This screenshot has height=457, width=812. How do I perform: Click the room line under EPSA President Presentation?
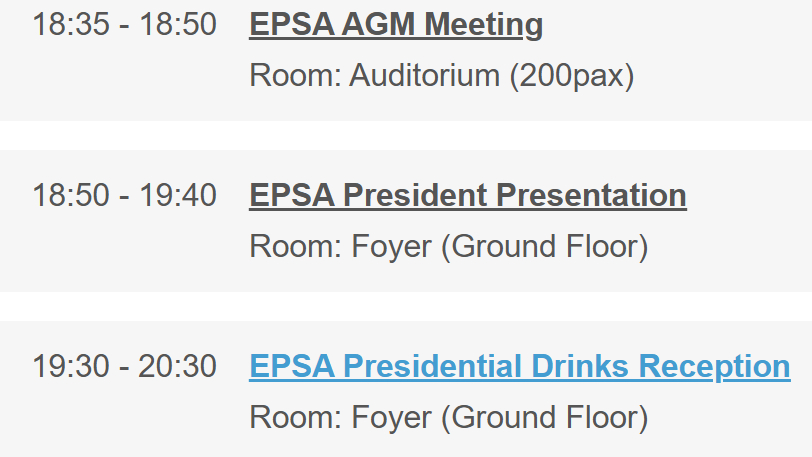point(448,246)
